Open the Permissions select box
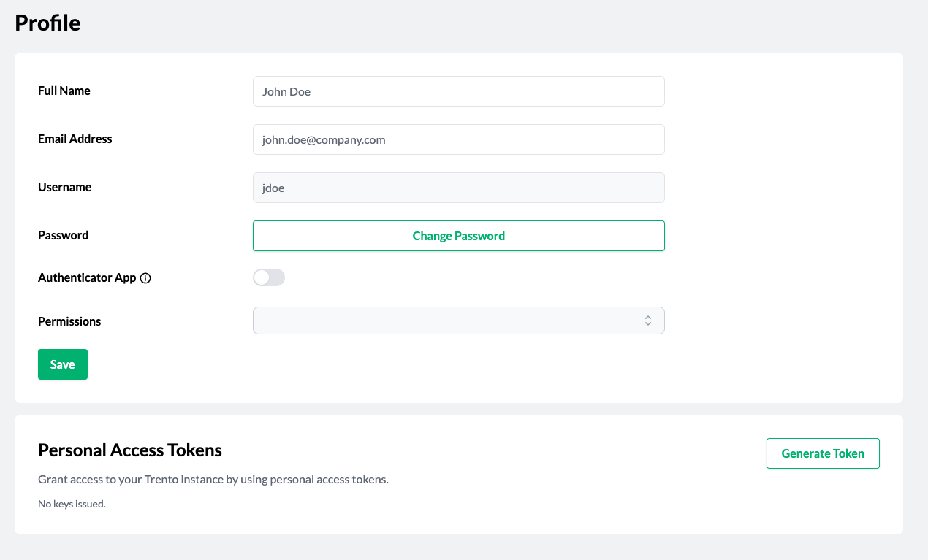The height and width of the screenshot is (560, 928). (458, 321)
